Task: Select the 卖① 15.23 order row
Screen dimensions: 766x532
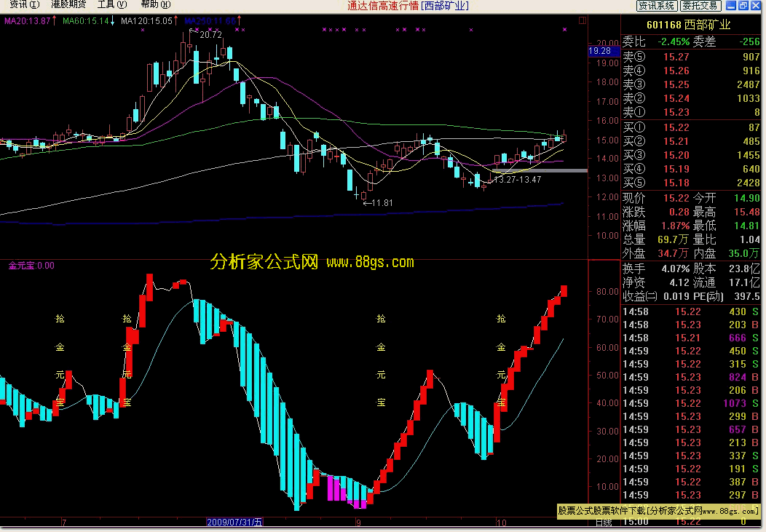Action: tap(691, 112)
